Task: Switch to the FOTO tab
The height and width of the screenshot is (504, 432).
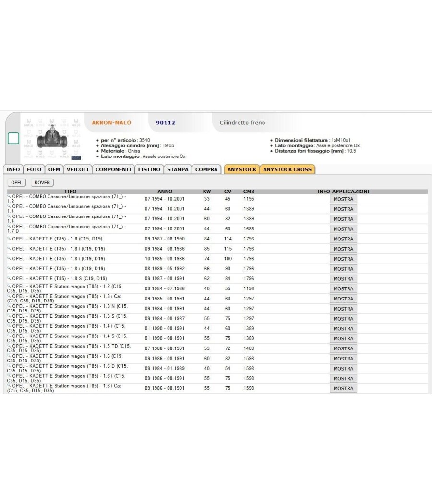Action: pos(34,169)
